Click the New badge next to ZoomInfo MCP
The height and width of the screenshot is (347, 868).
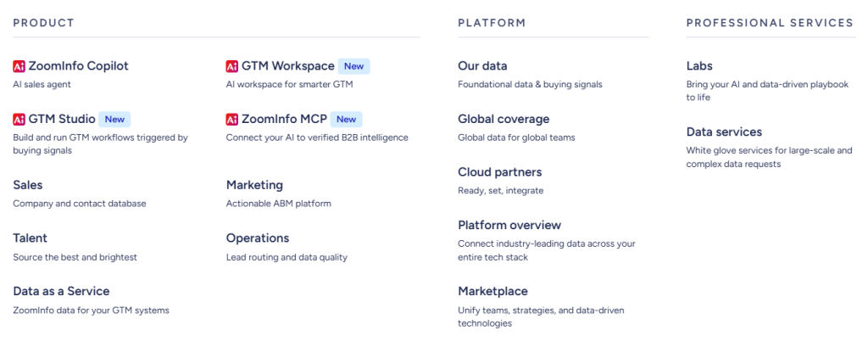346,119
